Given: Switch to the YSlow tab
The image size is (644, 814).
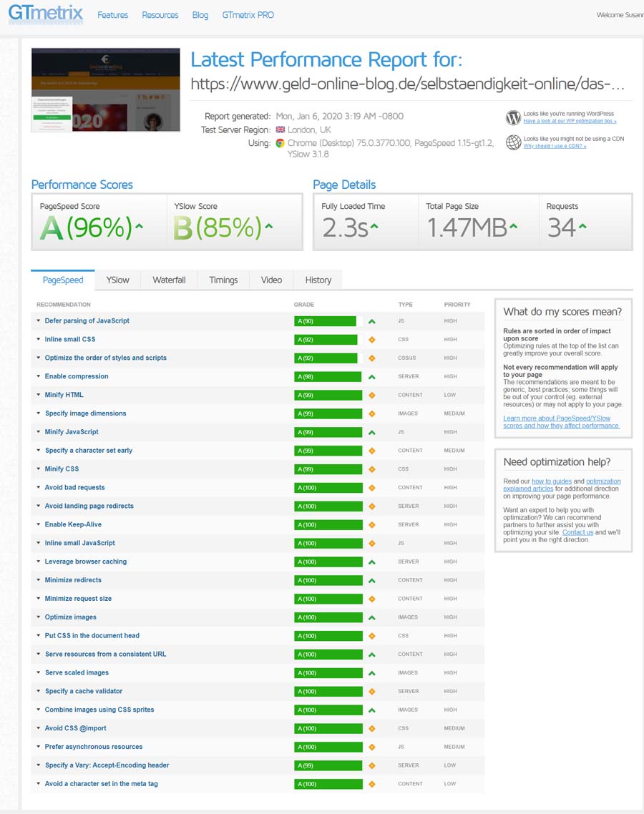Looking at the screenshot, I should click(x=117, y=280).
